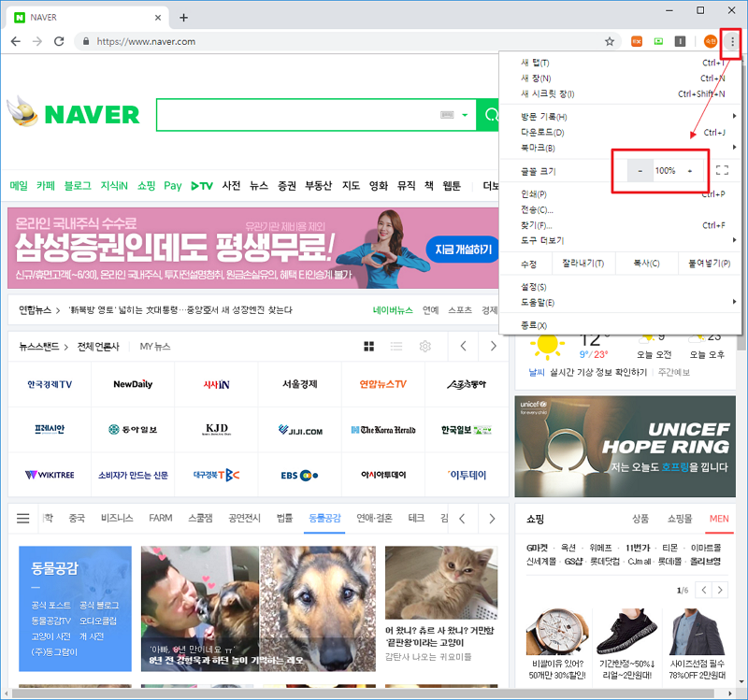Click the green extension icon in toolbar
The width and height of the screenshot is (748, 700).
click(659, 41)
